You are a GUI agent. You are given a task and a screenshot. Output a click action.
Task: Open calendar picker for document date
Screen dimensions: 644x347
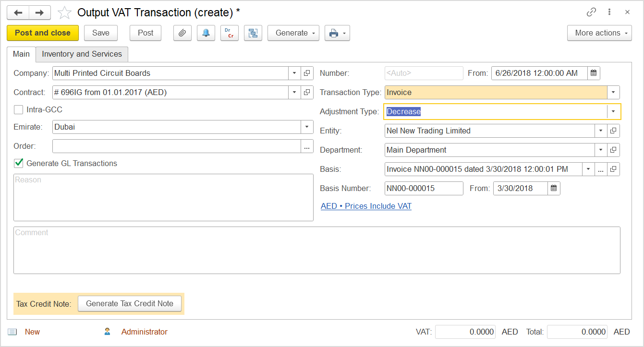[x=594, y=73]
